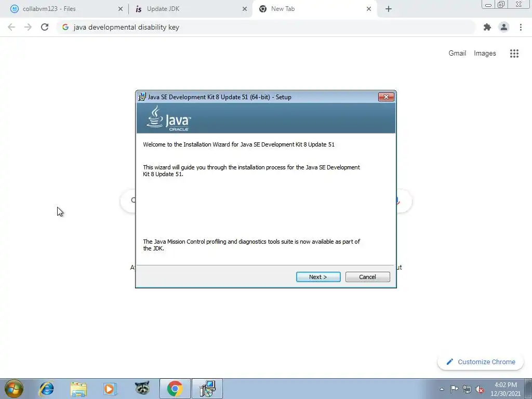Focus the Chrome address bar

point(266,27)
